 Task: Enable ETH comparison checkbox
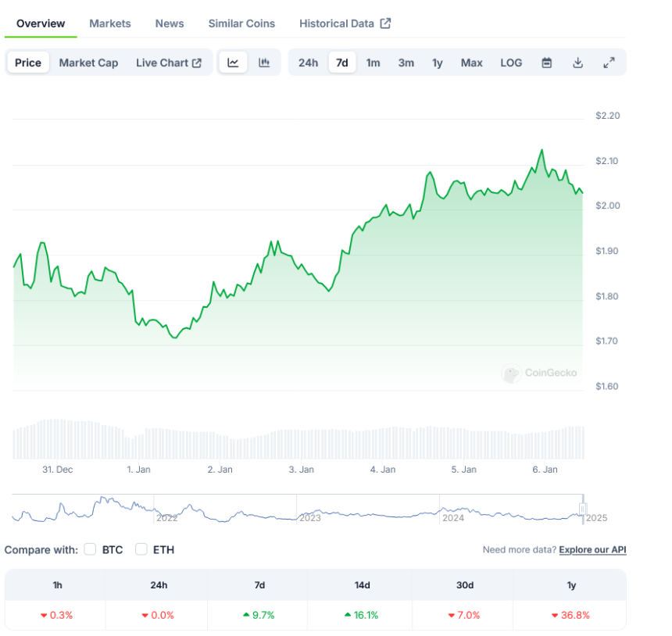click(x=141, y=549)
